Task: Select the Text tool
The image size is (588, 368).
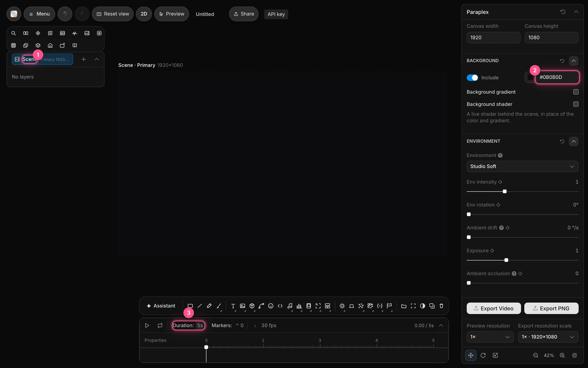Action: 233,306
